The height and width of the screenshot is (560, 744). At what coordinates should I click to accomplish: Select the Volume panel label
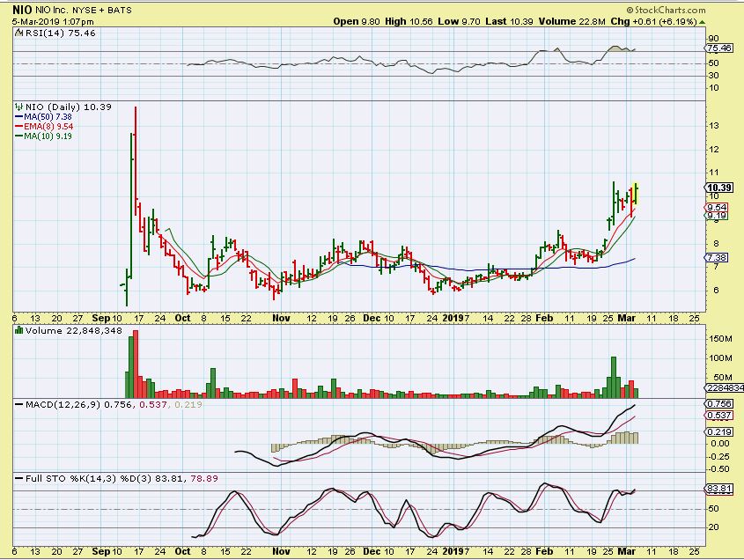click(x=48, y=330)
